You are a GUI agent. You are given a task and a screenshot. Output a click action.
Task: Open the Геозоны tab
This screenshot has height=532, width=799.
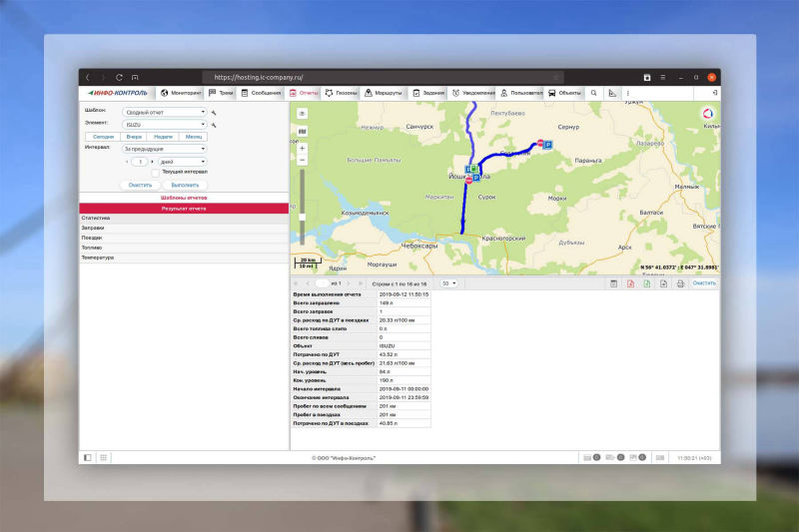pos(341,93)
